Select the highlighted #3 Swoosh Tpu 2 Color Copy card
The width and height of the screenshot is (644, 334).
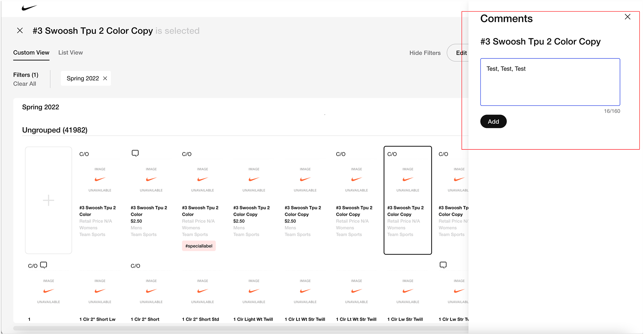tap(408, 200)
